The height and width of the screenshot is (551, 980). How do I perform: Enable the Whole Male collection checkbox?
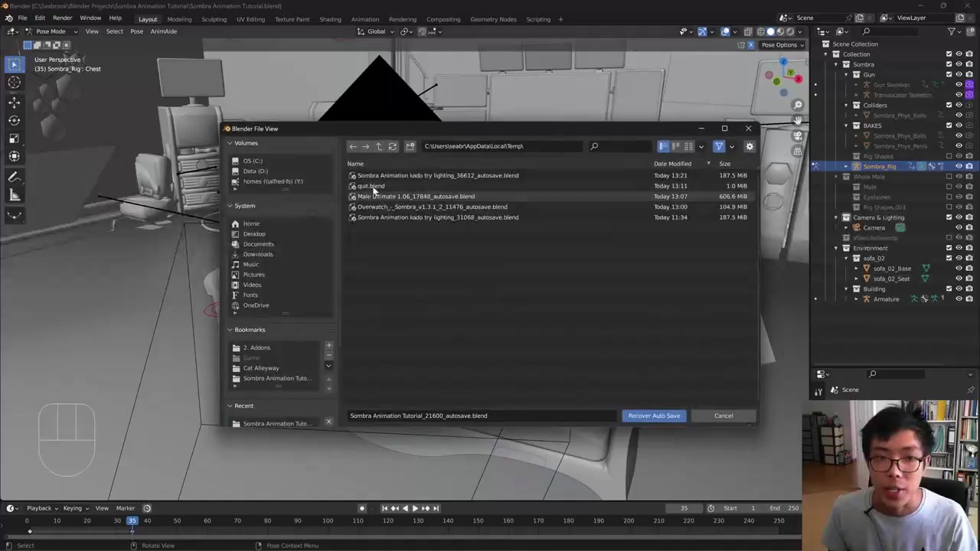(949, 177)
